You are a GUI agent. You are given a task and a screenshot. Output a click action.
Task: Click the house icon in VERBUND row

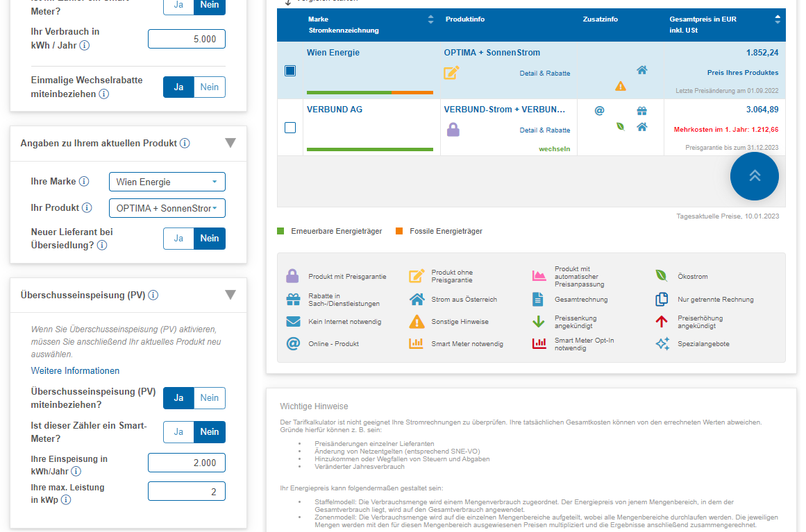click(x=642, y=127)
